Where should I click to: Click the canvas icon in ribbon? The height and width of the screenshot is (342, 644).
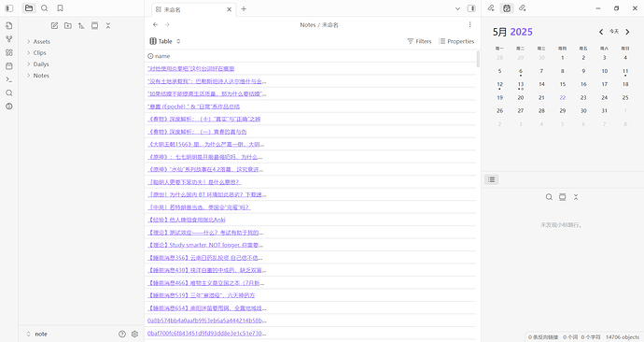[x=9, y=52]
